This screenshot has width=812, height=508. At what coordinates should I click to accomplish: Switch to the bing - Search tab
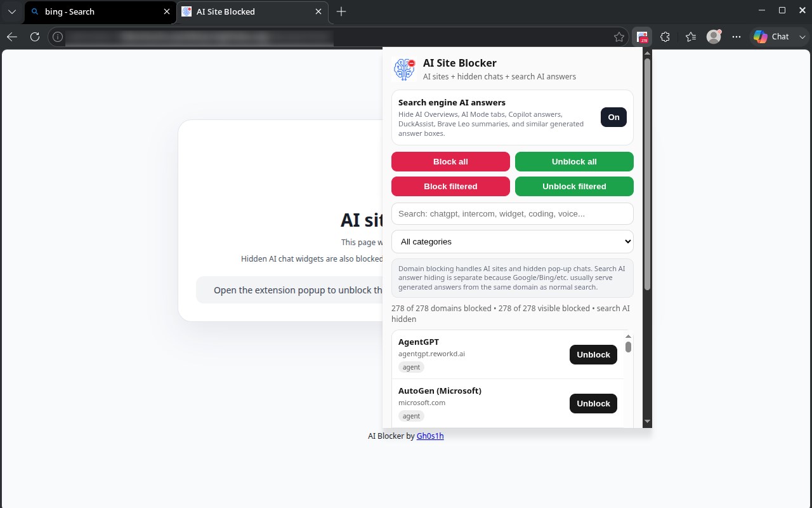pos(101,11)
